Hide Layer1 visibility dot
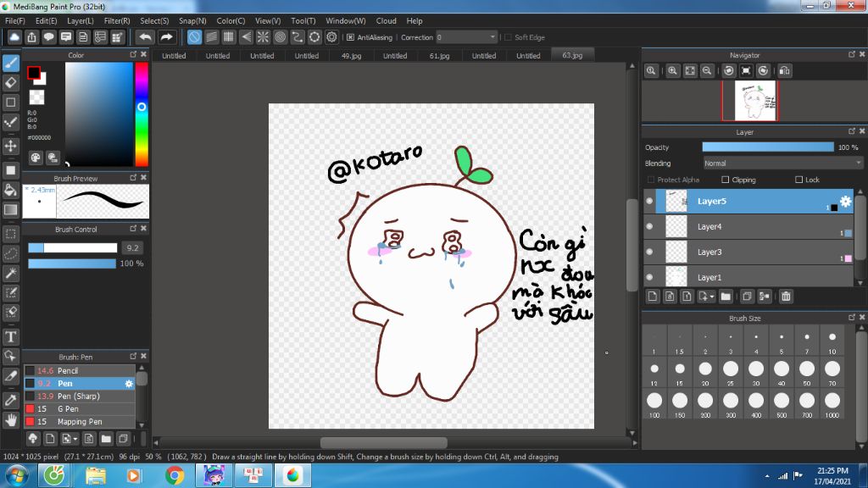868x488 pixels. tap(650, 277)
